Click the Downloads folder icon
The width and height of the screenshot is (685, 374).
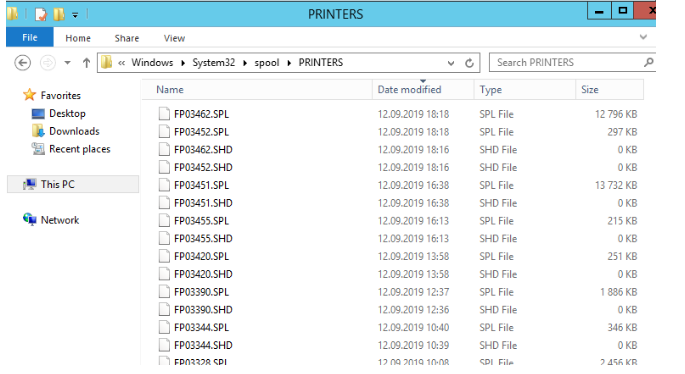pos(38,131)
